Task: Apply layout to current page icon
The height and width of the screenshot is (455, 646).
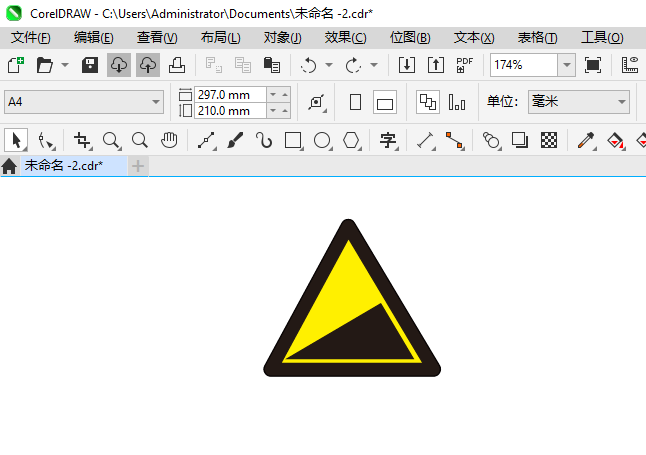Action: (x=457, y=102)
